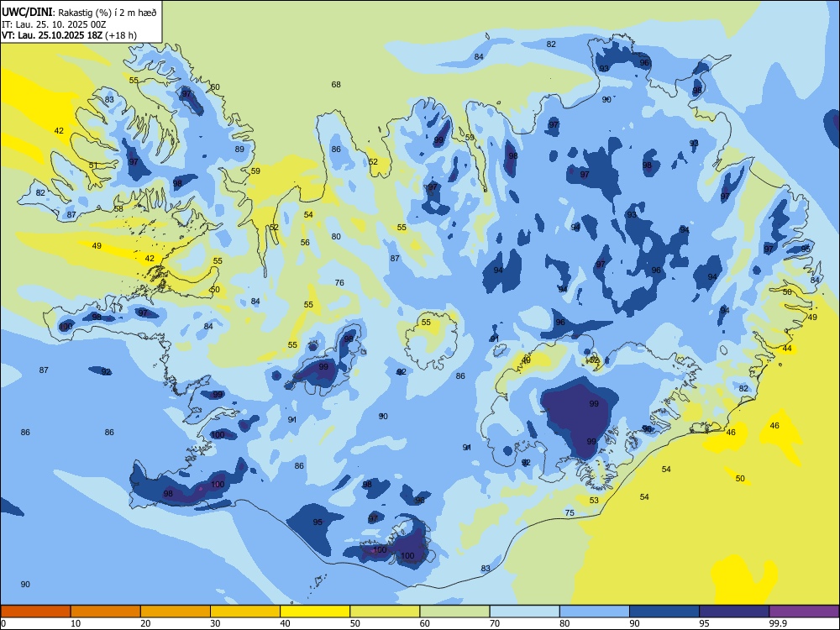Viewport: 840px width, 630px height.
Task: Click the legend scale label '30'
Action: tap(215, 623)
